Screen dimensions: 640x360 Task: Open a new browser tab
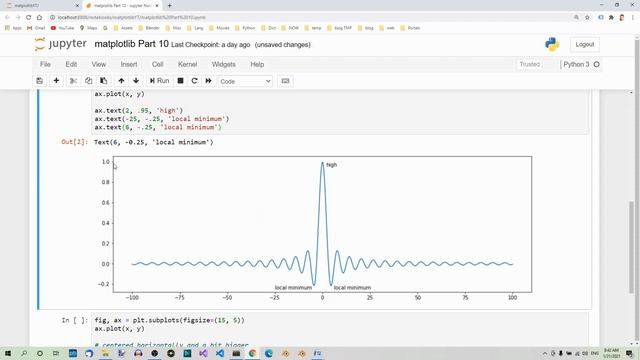pyautogui.click(x=169, y=6)
